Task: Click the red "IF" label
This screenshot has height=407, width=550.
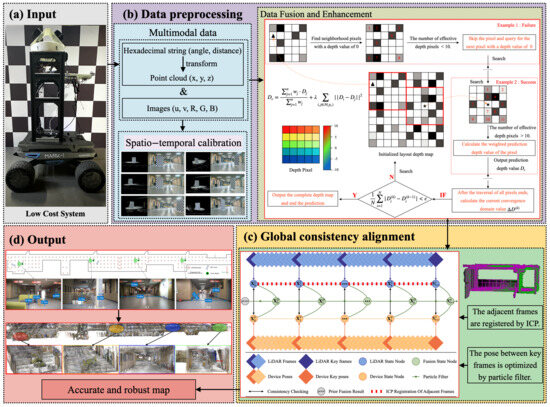Action: (x=442, y=195)
